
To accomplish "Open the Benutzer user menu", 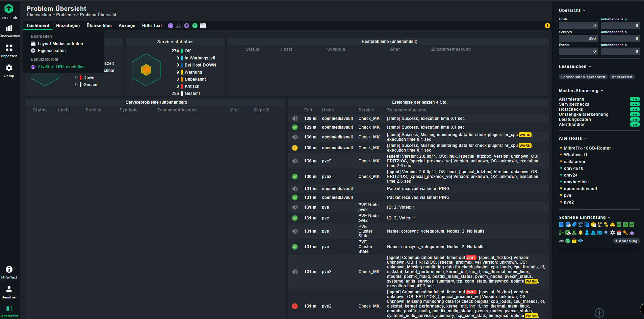I will [9, 292].
